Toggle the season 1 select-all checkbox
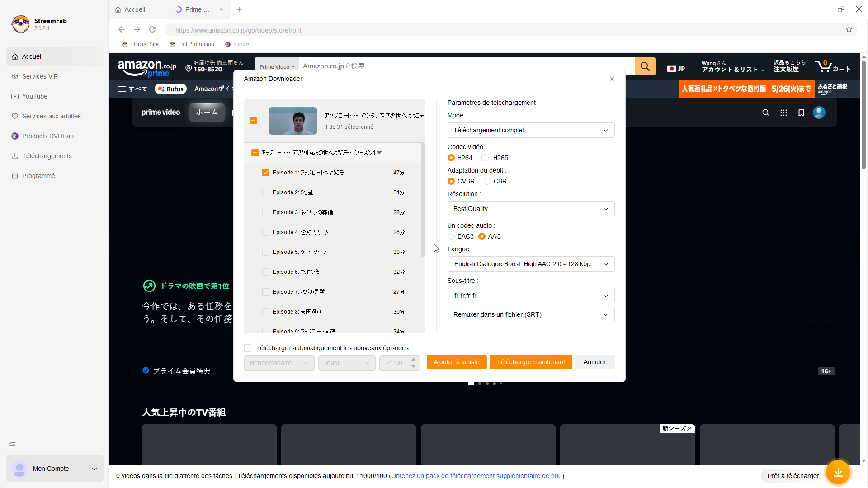The width and height of the screenshot is (868, 488). [255, 153]
